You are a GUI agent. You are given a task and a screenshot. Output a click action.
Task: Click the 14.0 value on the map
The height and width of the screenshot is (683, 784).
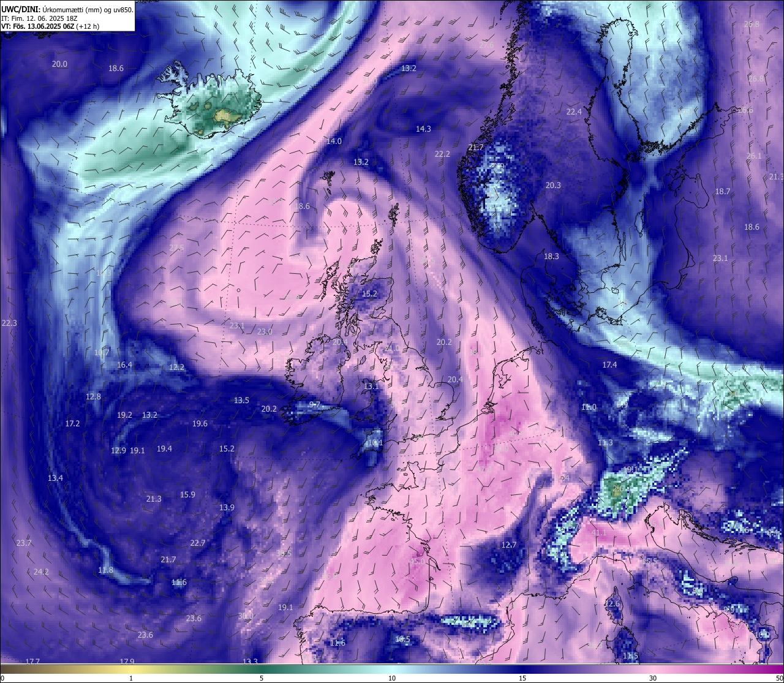pos(334,142)
